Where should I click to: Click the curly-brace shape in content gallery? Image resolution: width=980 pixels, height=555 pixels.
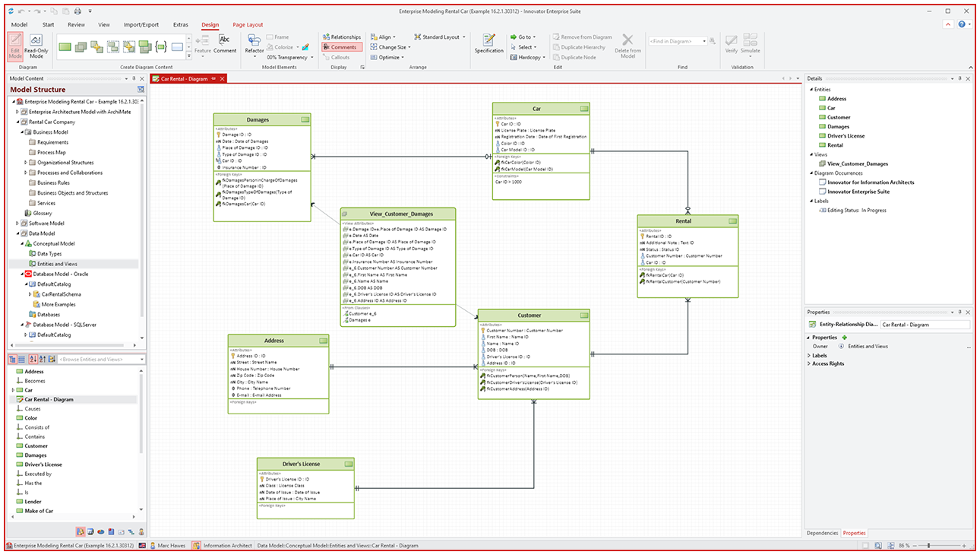pyautogui.click(x=160, y=47)
